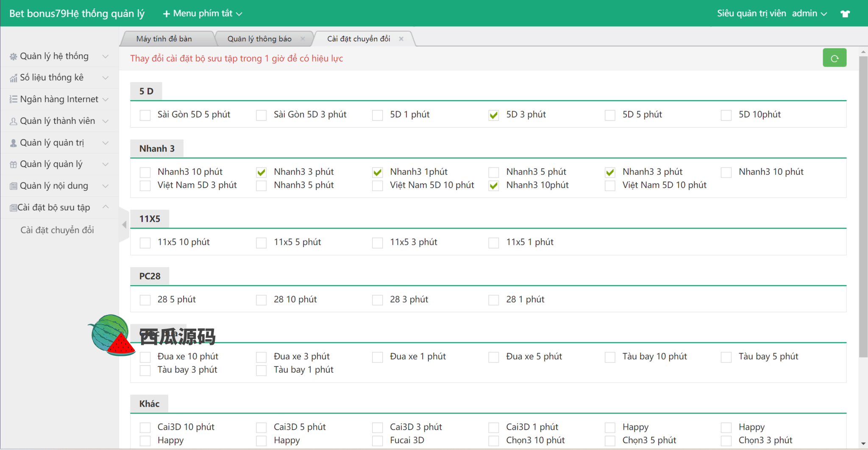Click the sidebar collapse arrow handle
Image resolution: width=868 pixels, height=450 pixels.
pos(124,225)
